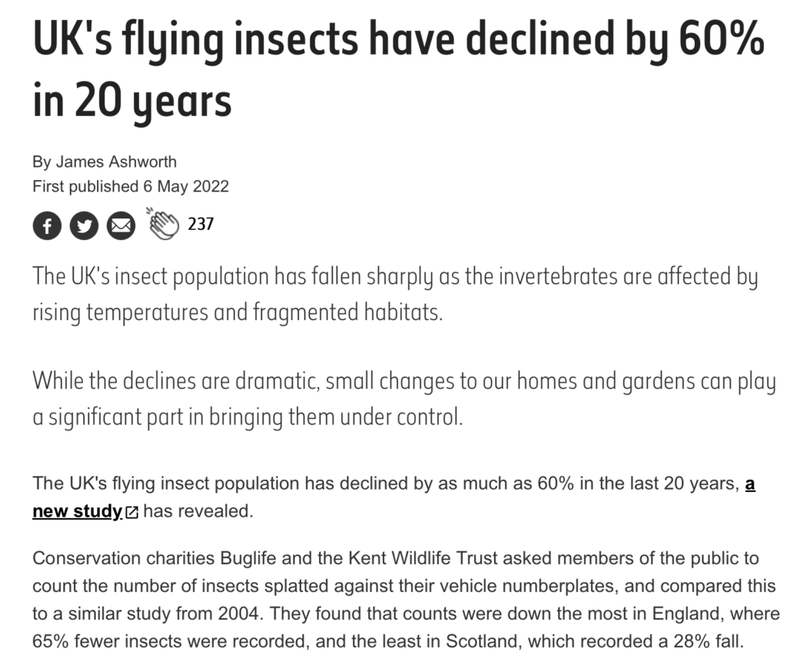787x672 pixels.
Task: Click the 'First published 6 May 2022' date
Action: click(131, 186)
